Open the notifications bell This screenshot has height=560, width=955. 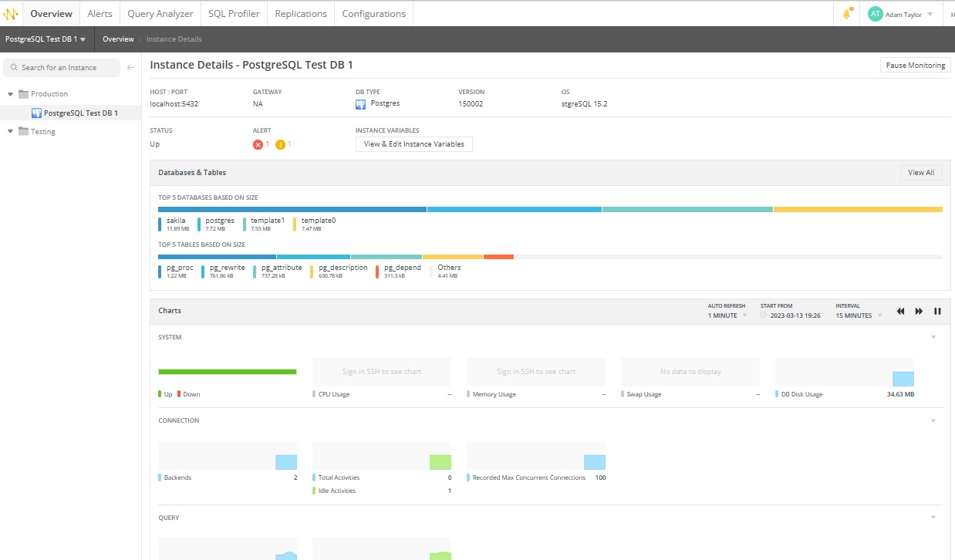(x=847, y=14)
